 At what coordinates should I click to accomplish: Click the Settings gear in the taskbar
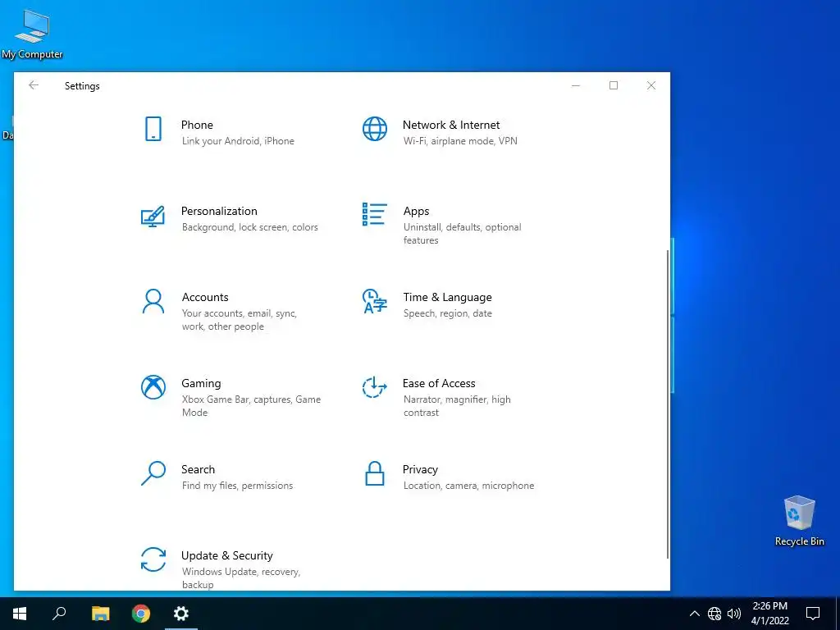click(181, 614)
